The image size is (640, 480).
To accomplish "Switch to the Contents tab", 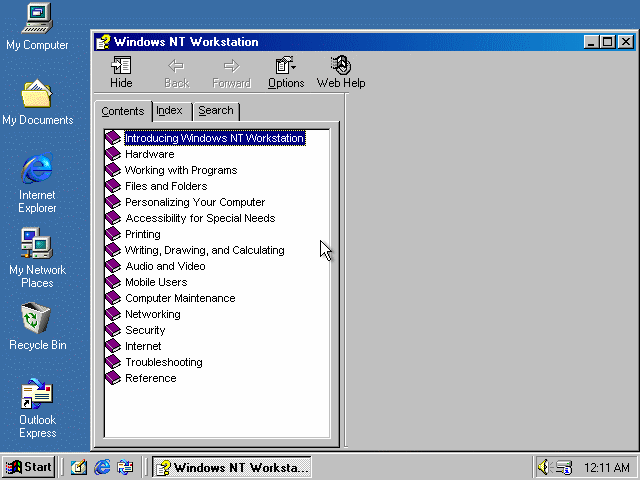I will click(x=123, y=111).
